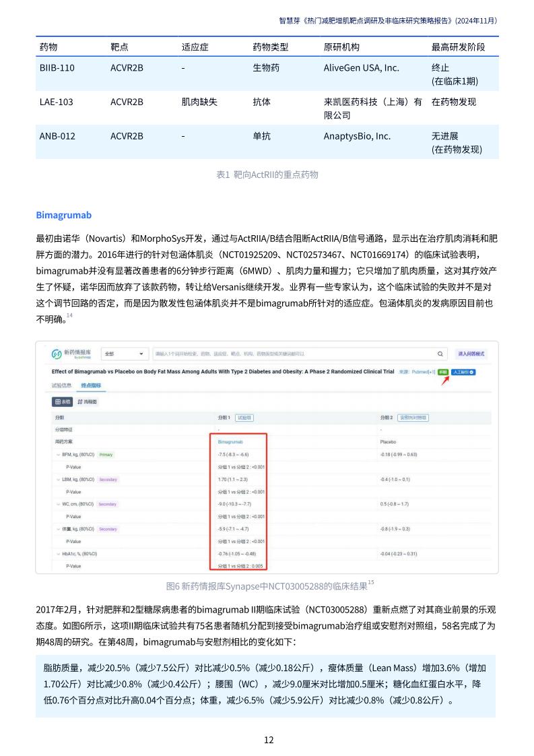Click the 最高研发阶段 column header
The height and width of the screenshot is (756, 534).
(x=459, y=47)
